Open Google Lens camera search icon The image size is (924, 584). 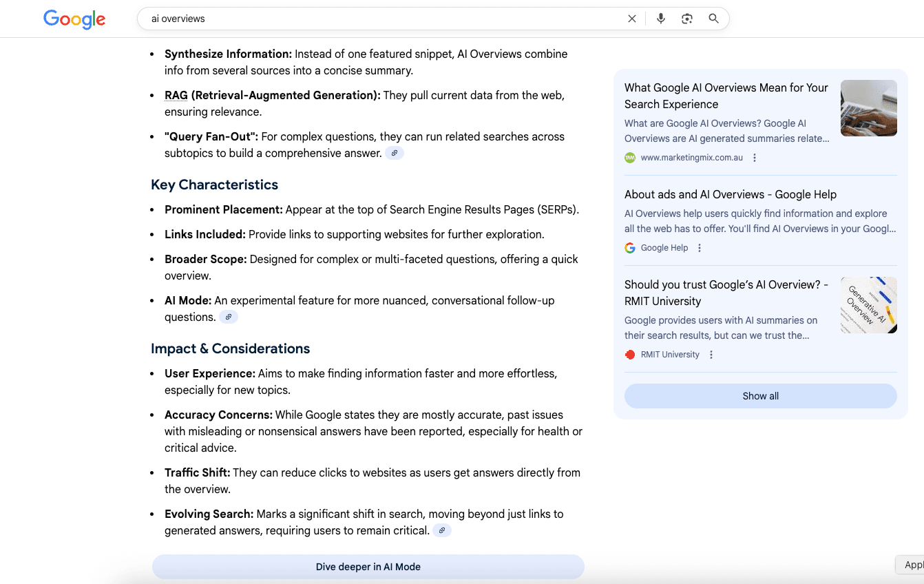686,19
